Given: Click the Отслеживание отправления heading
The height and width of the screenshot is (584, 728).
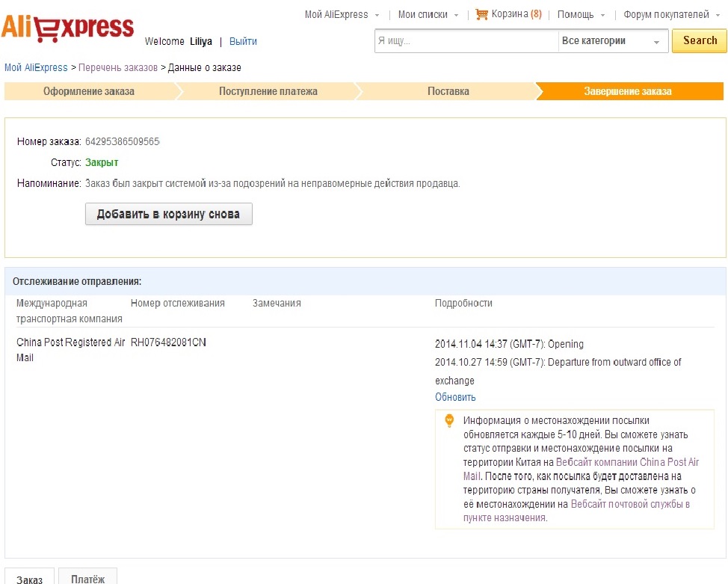Looking at the screenshot, I should pyautogui.click(x=77, y=282).
